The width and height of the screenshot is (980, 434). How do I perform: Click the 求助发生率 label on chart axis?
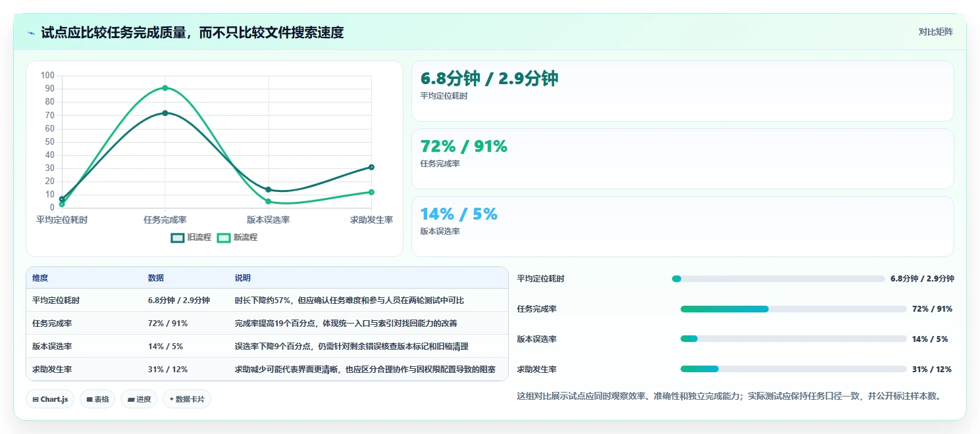pos(371,220)
